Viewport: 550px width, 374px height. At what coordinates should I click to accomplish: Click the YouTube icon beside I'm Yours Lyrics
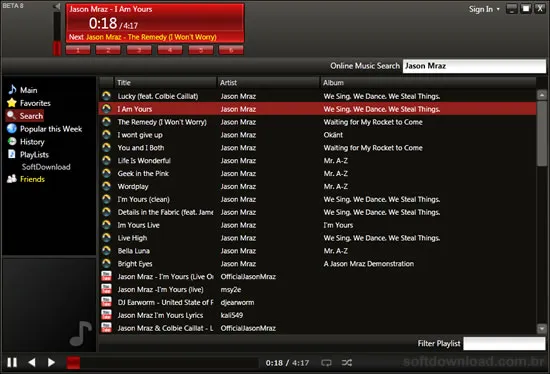click(x=106, y=315)
